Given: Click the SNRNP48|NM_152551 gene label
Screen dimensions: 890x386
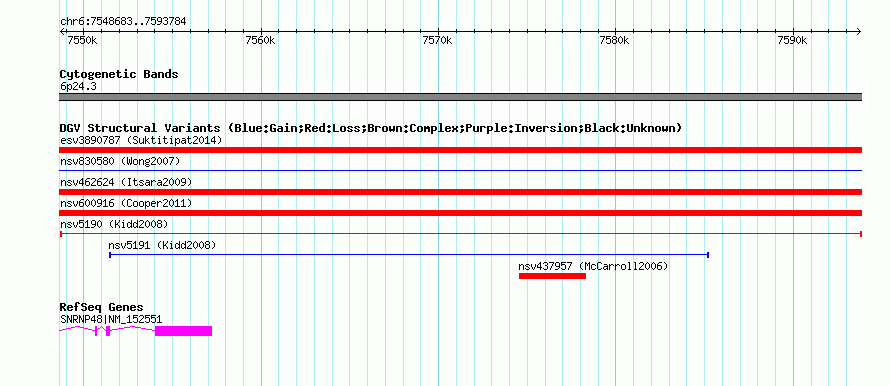Looking at the screenshot, I should coord(111,320).
